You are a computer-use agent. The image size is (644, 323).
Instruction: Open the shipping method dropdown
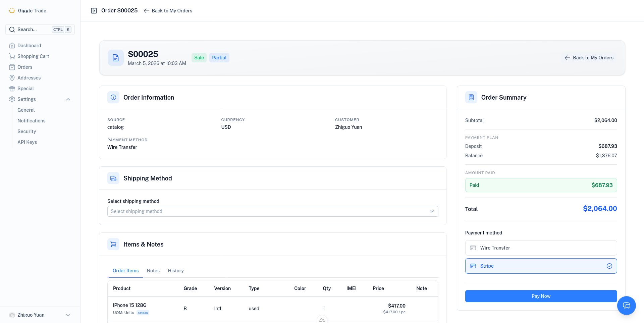tap(272, 211)
